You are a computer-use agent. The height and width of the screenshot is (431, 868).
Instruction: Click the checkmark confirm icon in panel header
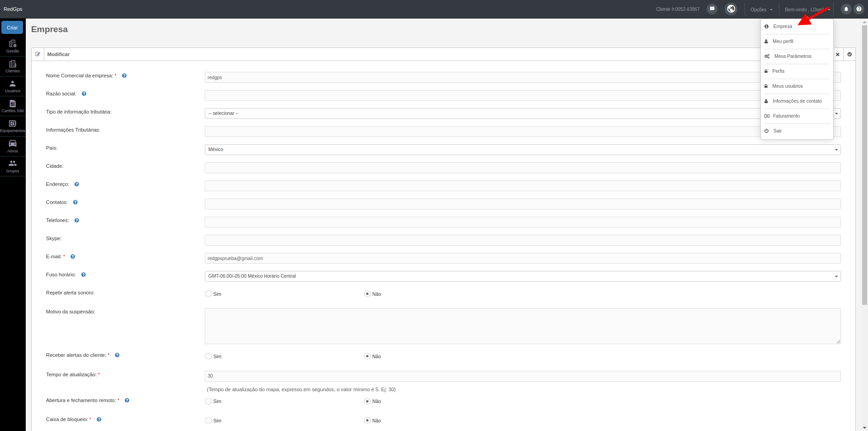849,54
